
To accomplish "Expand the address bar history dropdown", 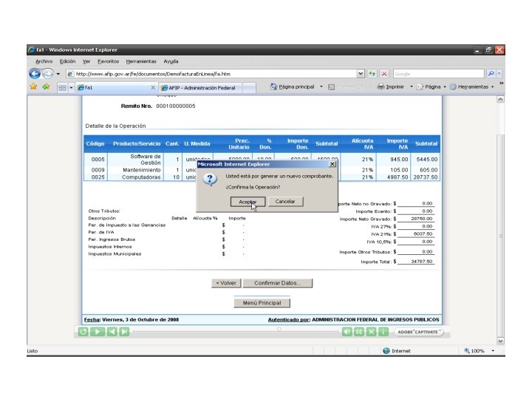I will click(361, 73).
